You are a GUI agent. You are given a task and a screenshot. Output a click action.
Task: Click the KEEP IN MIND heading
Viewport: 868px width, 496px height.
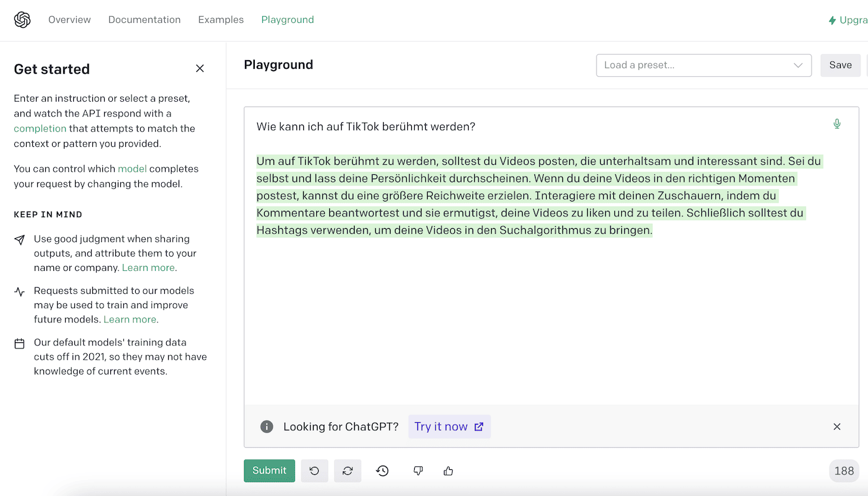pyautogui.click(x=48, y=215)
